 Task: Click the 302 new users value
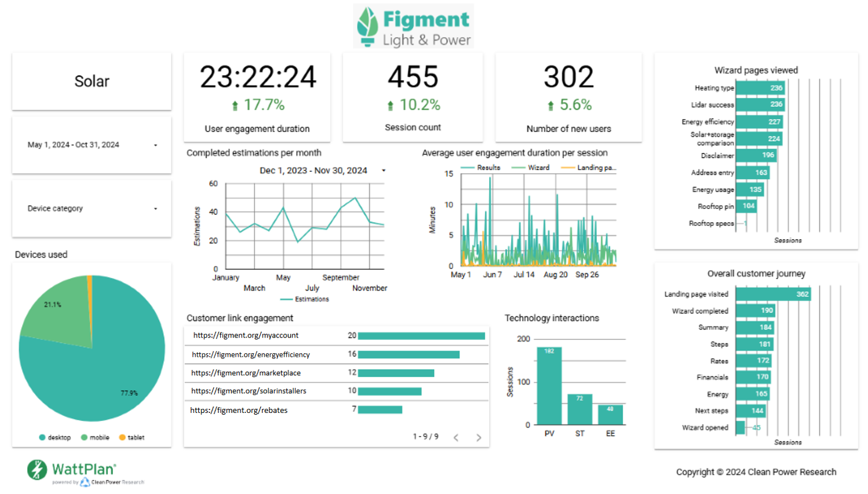[x=568, y=77]
